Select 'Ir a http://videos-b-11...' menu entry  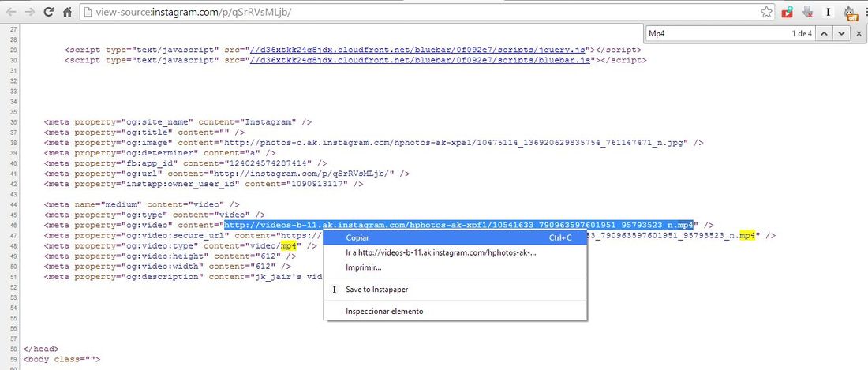click(x=455, y=252)
